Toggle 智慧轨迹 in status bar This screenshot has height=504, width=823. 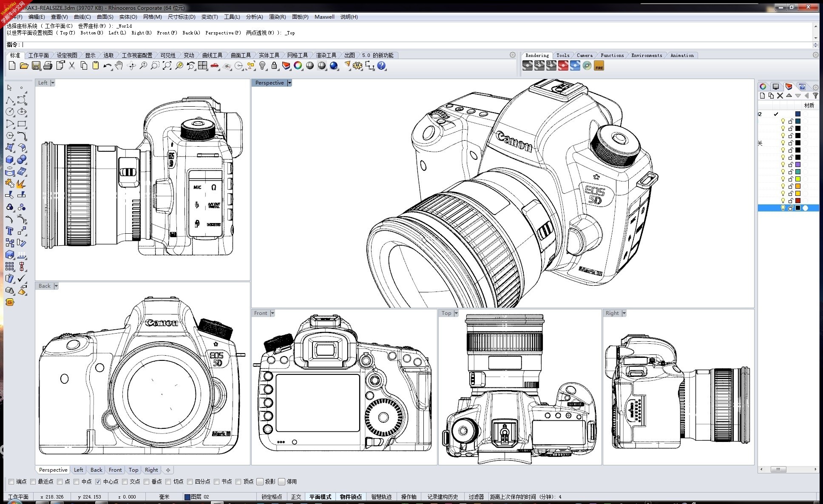pos(381,497)
